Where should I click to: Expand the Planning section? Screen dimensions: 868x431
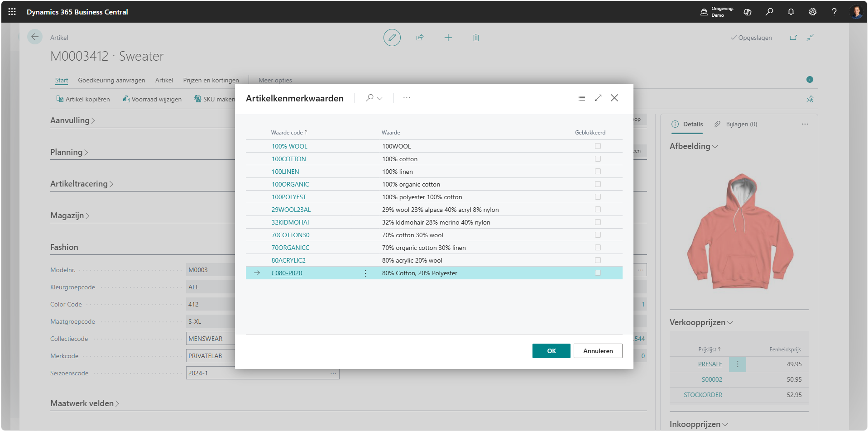pyautogui.click(x=69, y=152)
